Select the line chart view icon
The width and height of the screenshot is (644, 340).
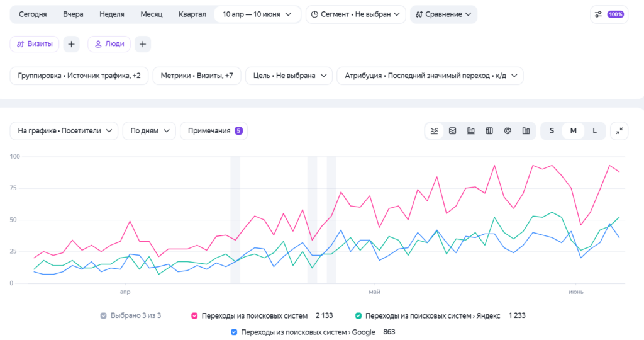tap(434, 131)
